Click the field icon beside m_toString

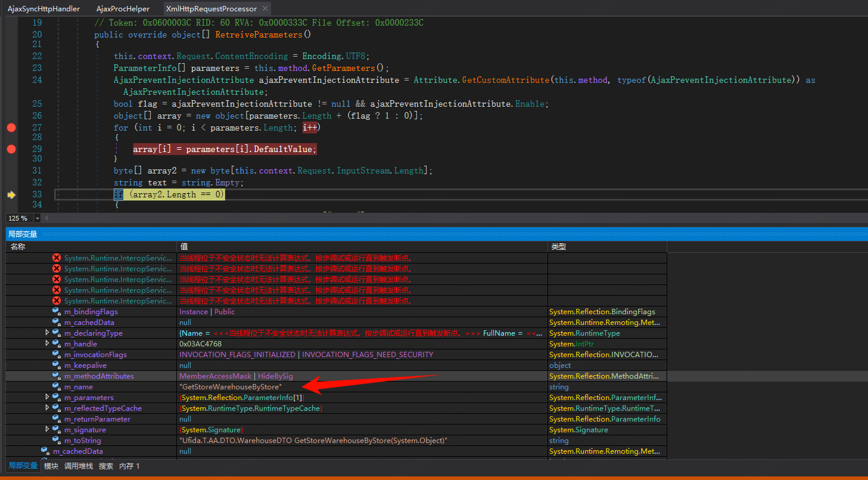(56, 441)
